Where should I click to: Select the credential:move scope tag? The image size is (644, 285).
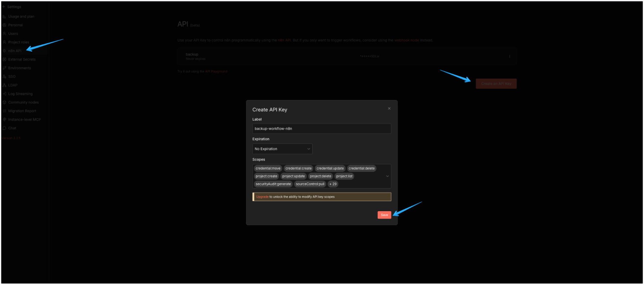click(268, 169)
